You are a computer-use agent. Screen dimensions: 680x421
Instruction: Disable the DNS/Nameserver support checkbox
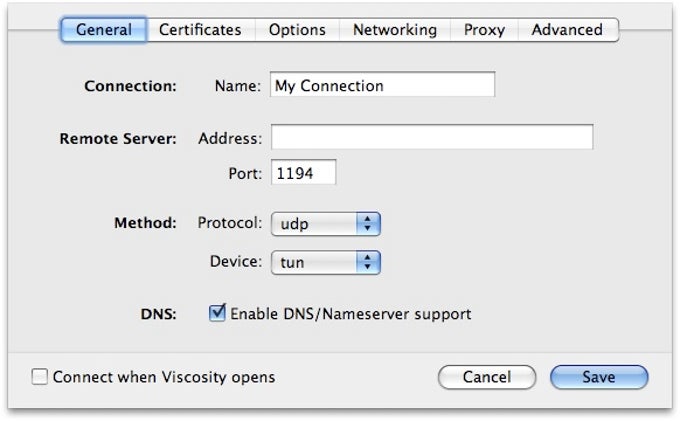(x=217, y=314)
